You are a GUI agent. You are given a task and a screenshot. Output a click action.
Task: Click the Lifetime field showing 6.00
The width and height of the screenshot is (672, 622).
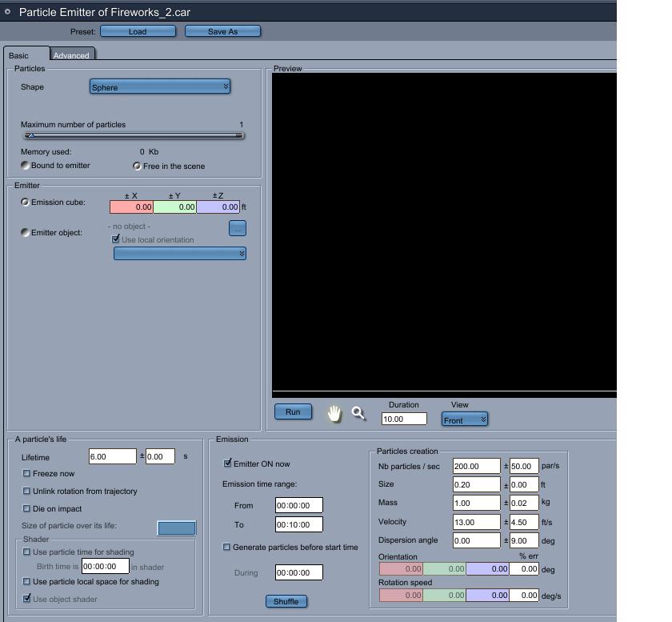(112, 456)
